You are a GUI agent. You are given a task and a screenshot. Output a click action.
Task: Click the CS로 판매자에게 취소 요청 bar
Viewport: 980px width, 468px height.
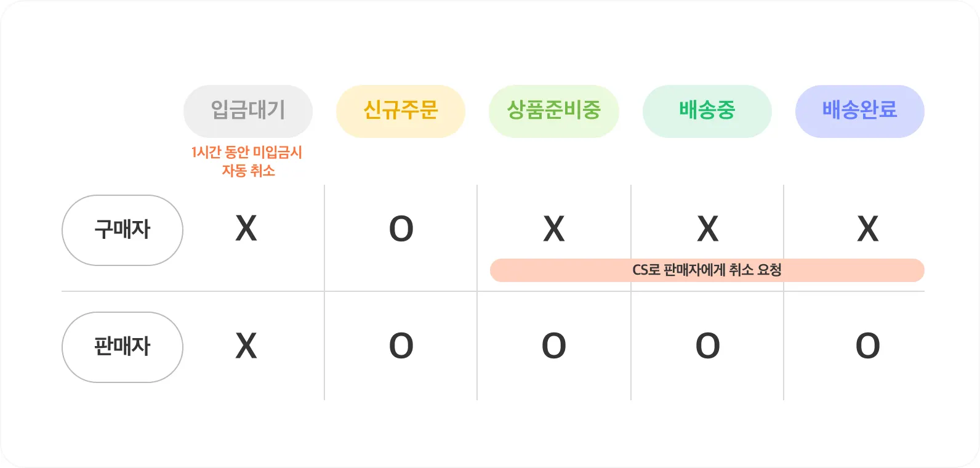pyautogui.click(x=707, y=270)
